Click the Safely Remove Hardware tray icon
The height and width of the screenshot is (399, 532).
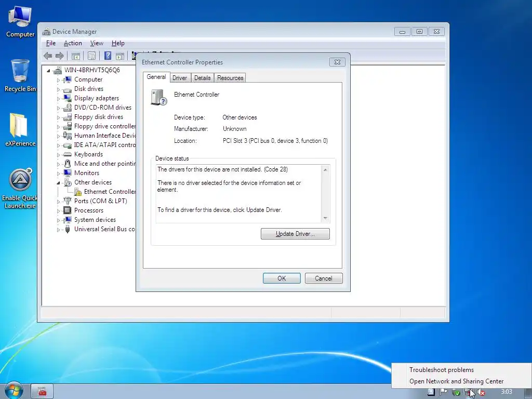point(456,392)
